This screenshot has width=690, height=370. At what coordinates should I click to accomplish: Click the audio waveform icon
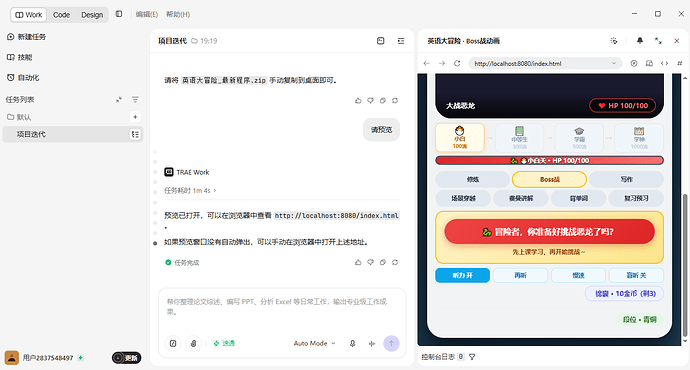372,344
